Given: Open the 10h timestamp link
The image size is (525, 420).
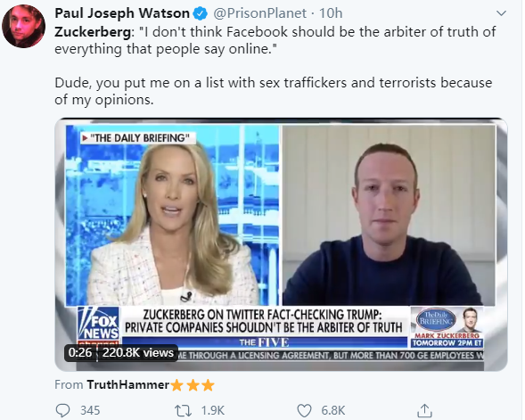Looking at the screenshot, I should pyautogui.click(x=331, y=13).
